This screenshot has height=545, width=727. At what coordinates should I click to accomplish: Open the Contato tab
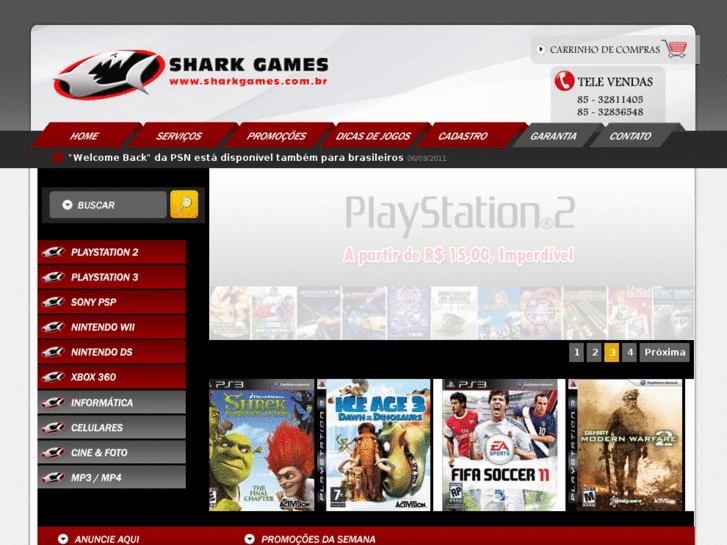point(630,136)
